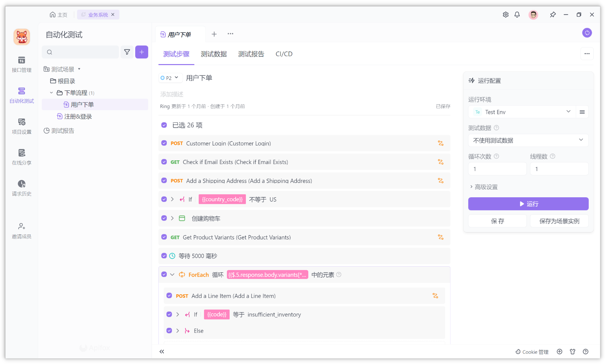The width and height of the screenshot is (606, 364).
Task: Click the filter icon beside the search box
Action: click(x=127, y=52)
